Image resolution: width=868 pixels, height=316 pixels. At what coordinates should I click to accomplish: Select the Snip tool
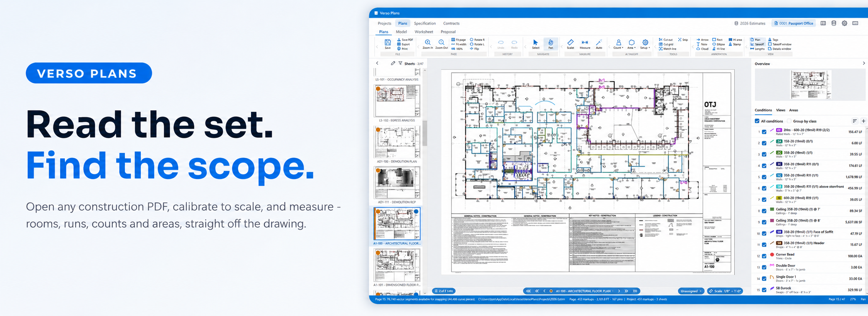[x=683, y=40]
